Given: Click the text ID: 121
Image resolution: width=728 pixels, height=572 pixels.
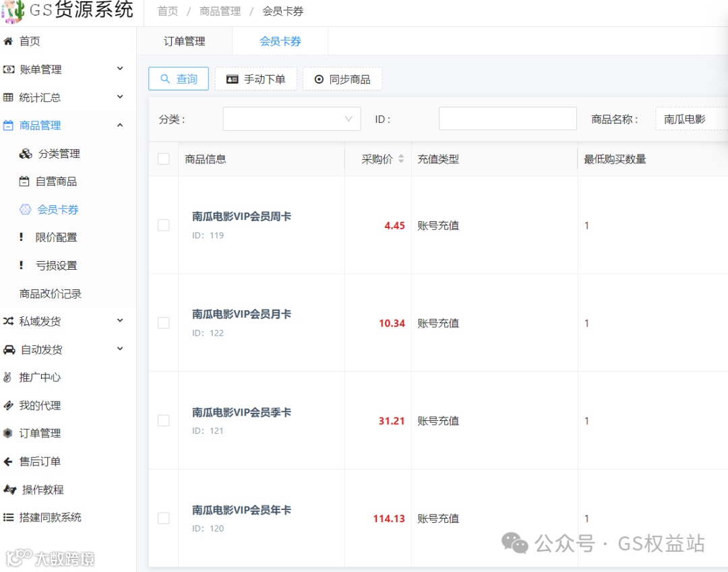Looking at the screenshot, I should click(208, 431).
